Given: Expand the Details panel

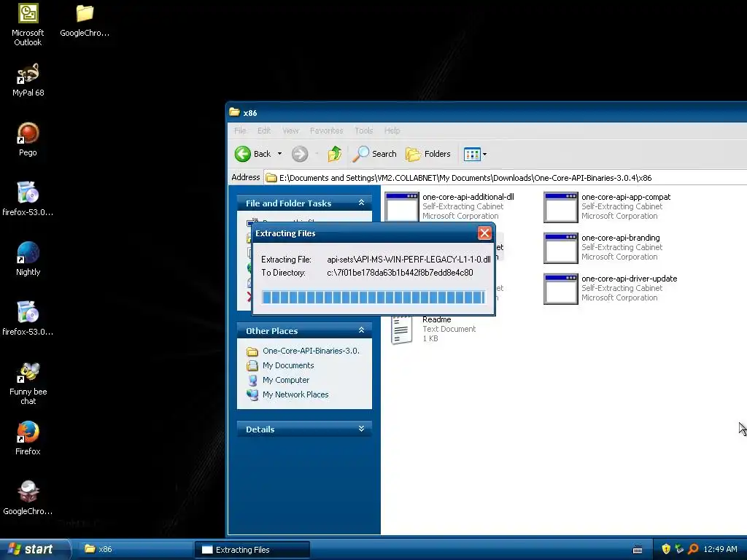Looking at the screenshot, I should [x=362, y=429].
